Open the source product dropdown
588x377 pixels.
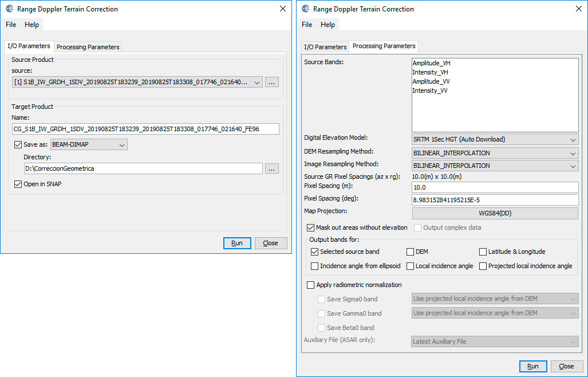tap(257, 83)
